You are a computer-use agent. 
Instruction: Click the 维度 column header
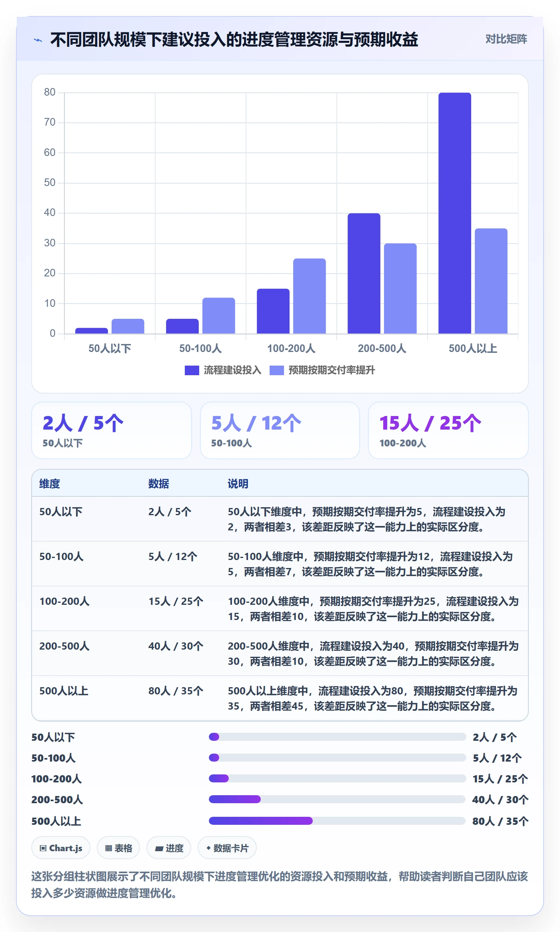point(50,484)
